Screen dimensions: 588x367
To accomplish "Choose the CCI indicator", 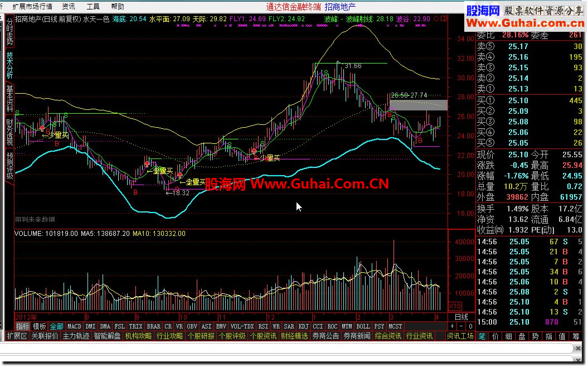I will tap(318, 326).
